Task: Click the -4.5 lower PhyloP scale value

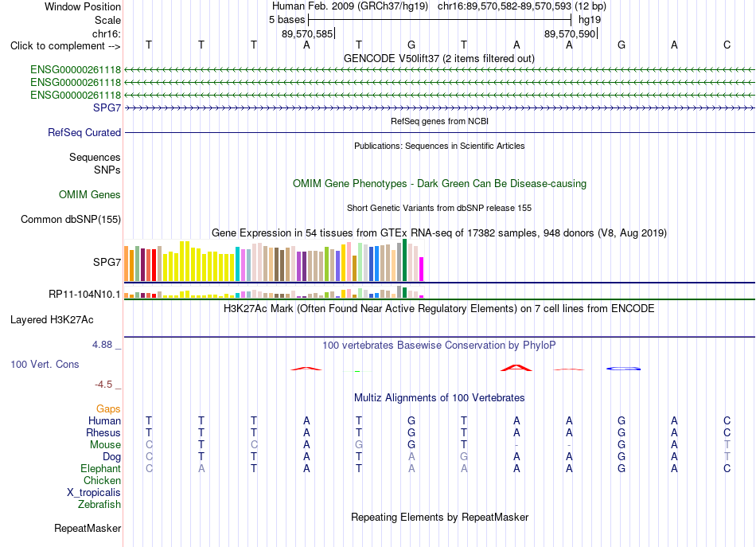Action: pos(103,385)
